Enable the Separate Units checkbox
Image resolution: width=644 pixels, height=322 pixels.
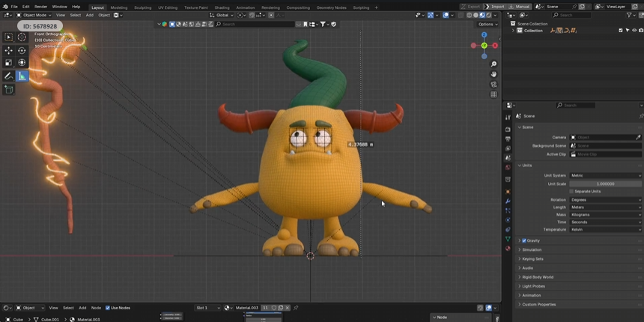click(571, 191)
